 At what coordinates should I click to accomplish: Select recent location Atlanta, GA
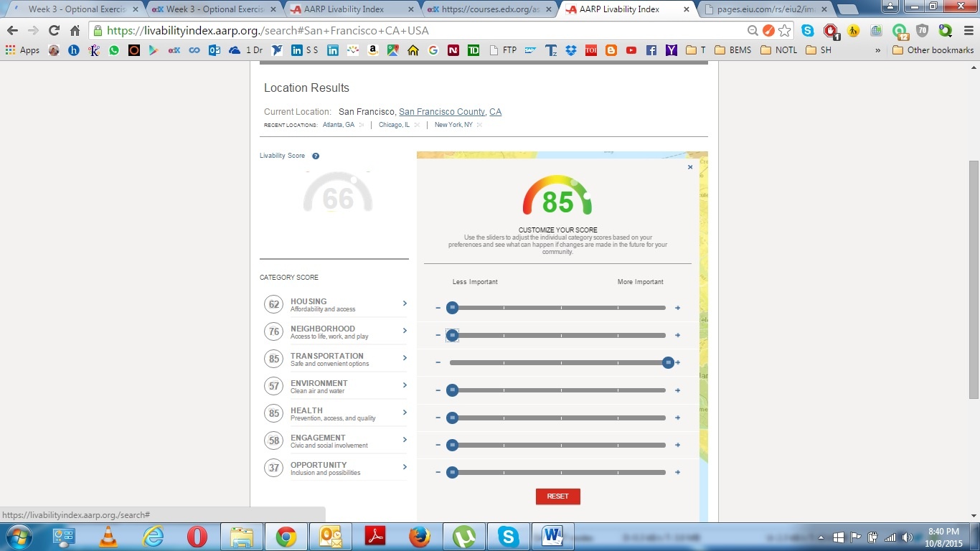[x=339, y=125]
